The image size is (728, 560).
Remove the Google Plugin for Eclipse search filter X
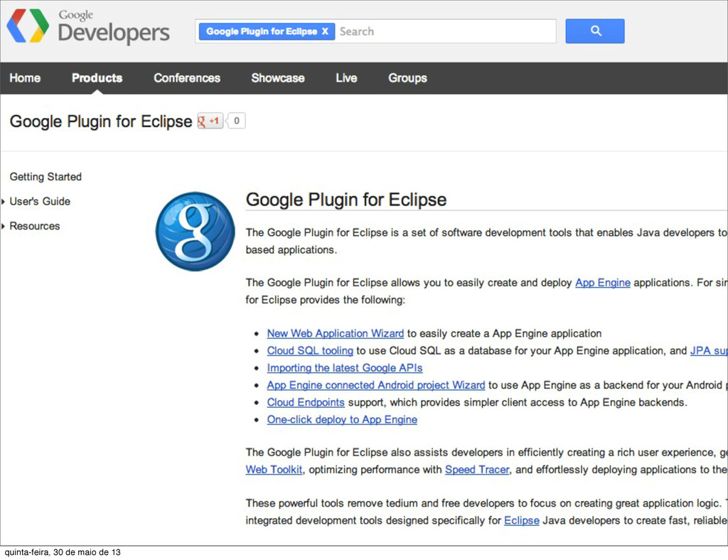click(x=325, y=31)
